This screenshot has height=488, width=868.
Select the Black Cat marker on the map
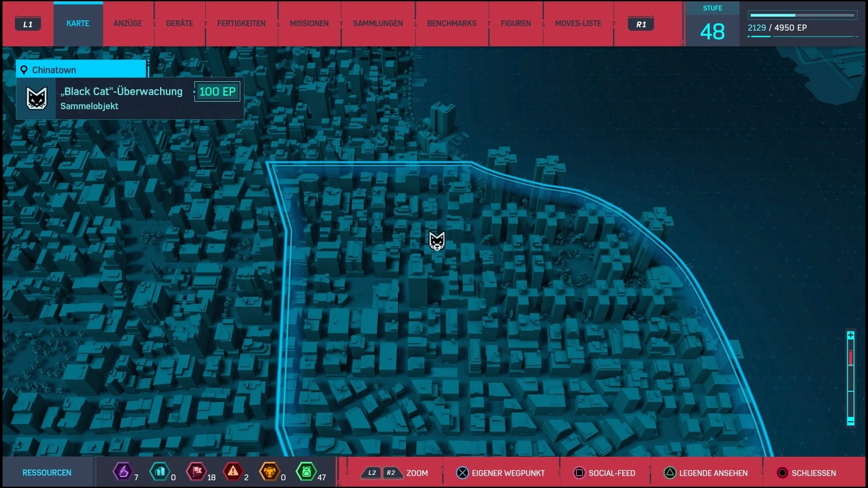tap(437, 241)
